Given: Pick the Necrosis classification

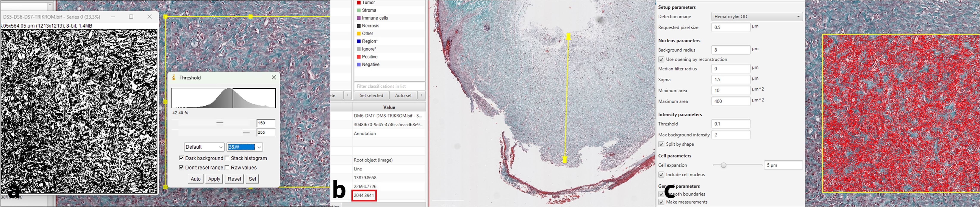Looking at the screenshot, I should pyautogui.click(x=370, y=26).
